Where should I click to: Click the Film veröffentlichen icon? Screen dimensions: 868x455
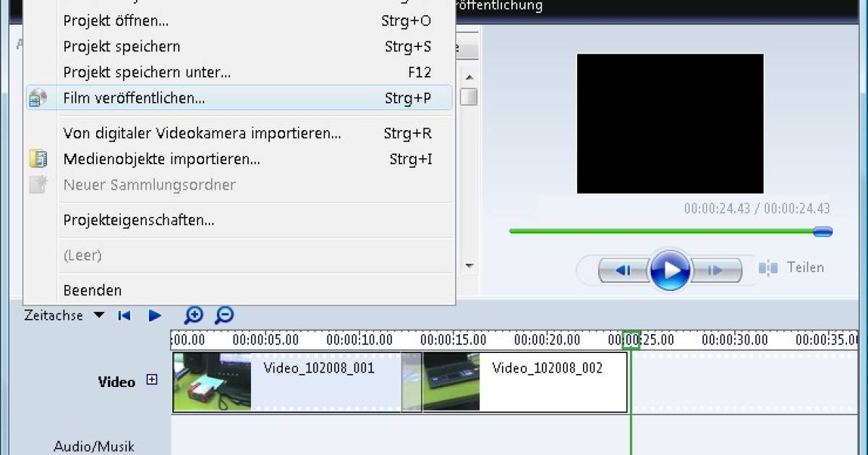click(36, 98)
